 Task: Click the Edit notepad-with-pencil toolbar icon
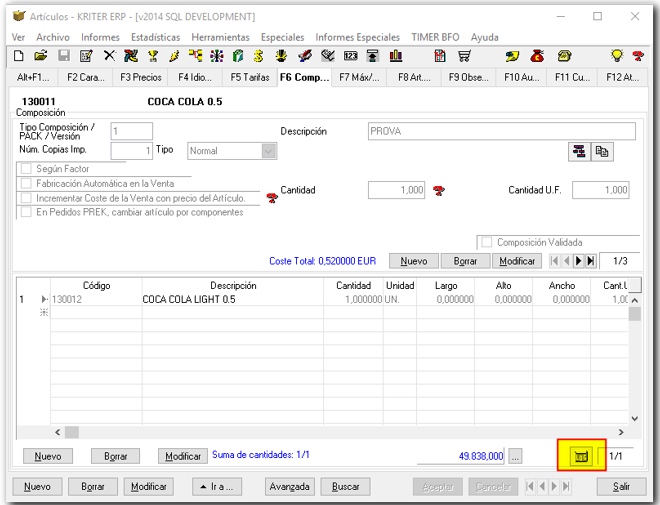[86, 56]
